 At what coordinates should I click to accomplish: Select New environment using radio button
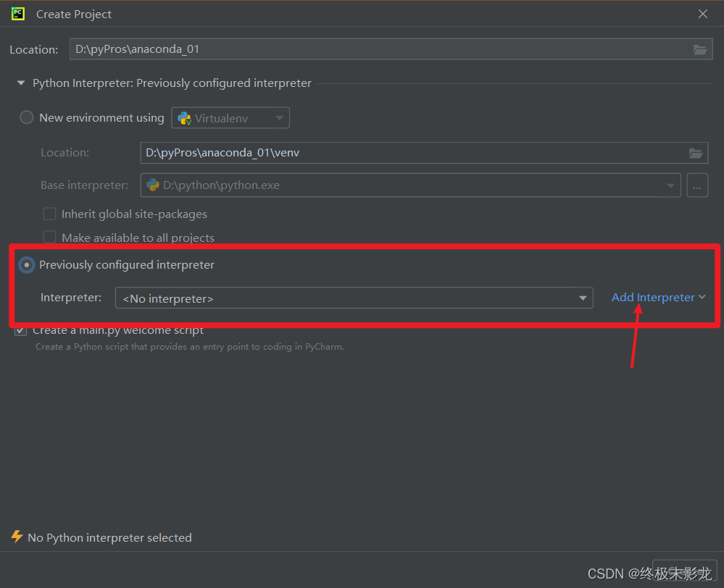point(26,118)
